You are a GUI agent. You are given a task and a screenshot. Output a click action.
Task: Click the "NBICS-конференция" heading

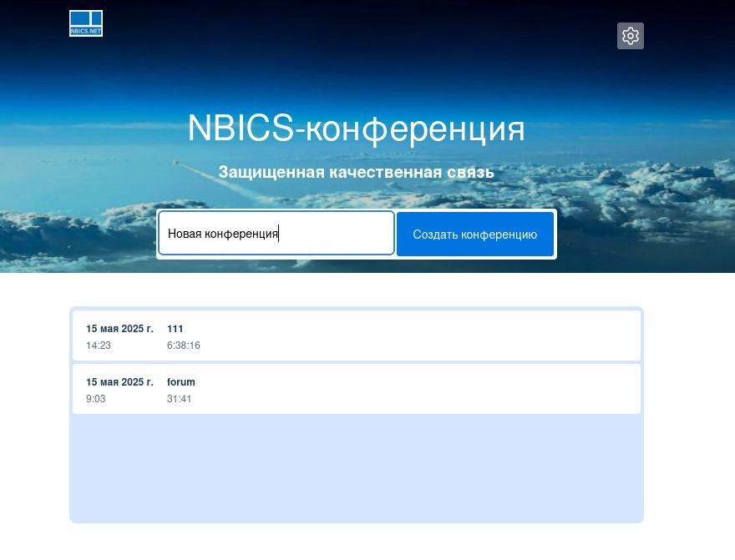[356, 129]
